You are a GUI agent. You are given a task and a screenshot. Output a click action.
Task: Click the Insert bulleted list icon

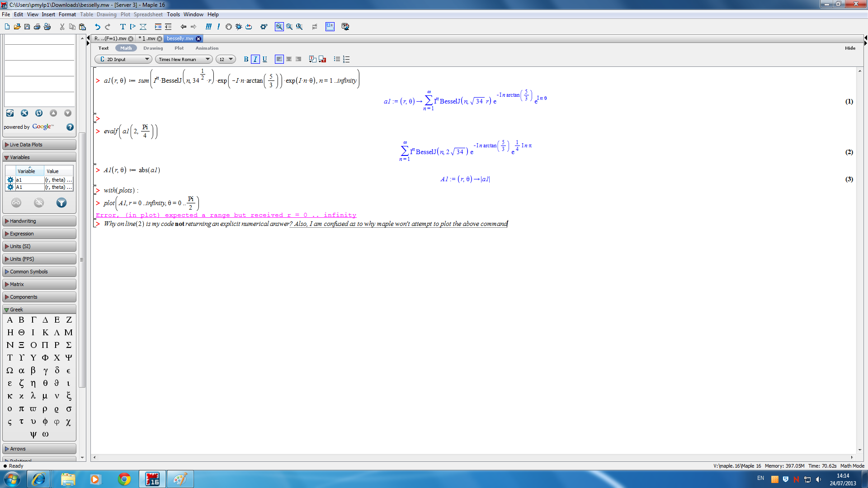(337, 59)
